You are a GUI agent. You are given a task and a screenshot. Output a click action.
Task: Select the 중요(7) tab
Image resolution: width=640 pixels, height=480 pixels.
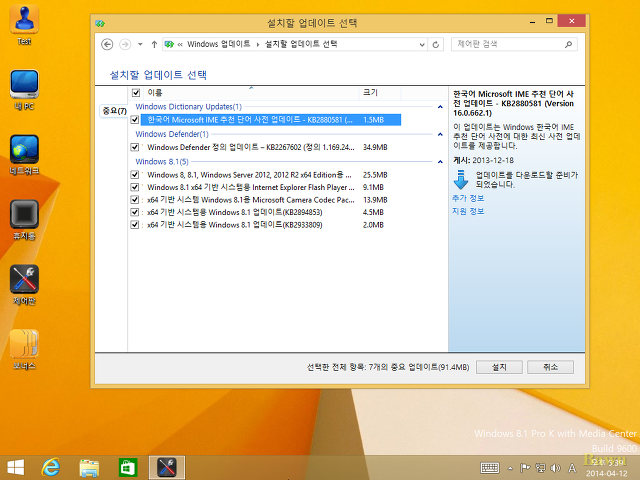(x=114, y=111)
